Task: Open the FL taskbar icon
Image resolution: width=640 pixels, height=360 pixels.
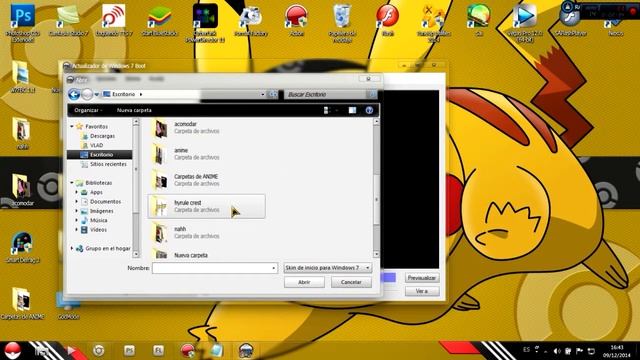Action: tap(158, 351)
